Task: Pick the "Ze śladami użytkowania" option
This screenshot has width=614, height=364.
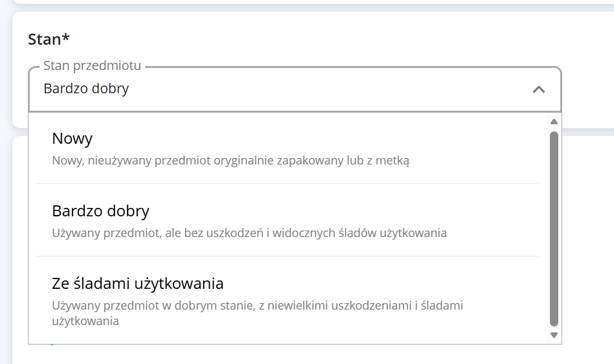Action: [137, 284]
